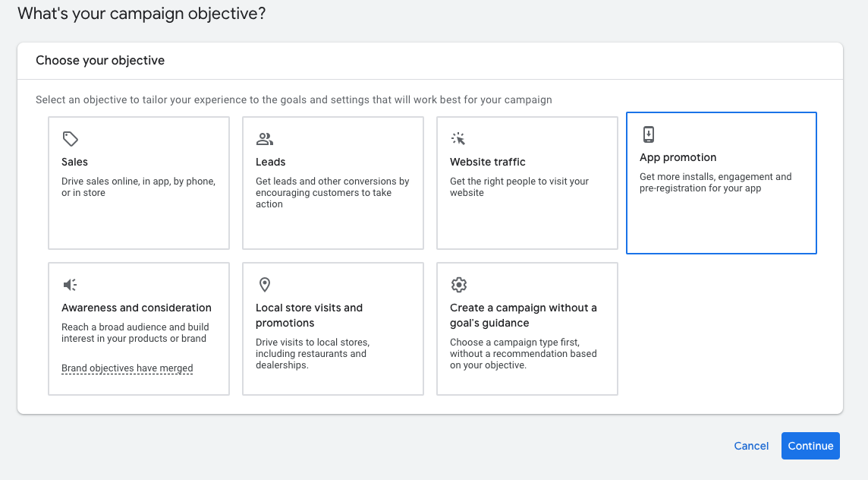Viewport: 868px width, 480px height.
Task: Click the Leads people icon
Action: click(265, 139)
